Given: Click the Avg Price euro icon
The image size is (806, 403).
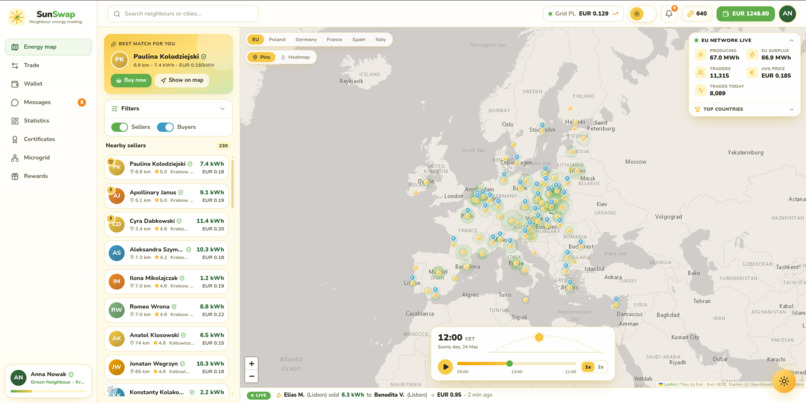Looking at the screenshot, I should tap(752, 73).
